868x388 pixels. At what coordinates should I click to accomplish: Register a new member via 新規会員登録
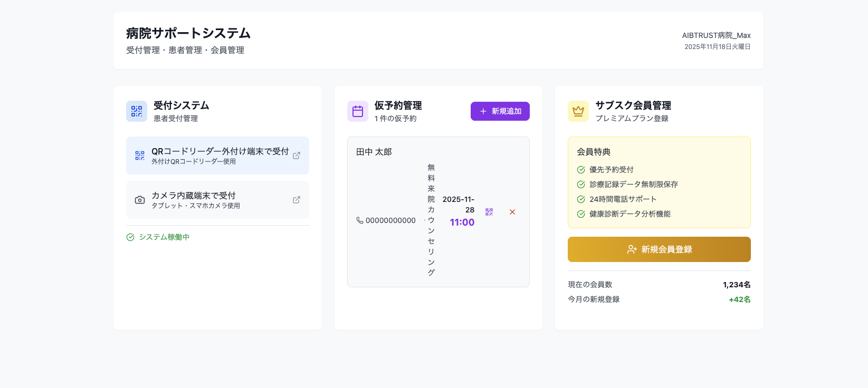[659, 249]
